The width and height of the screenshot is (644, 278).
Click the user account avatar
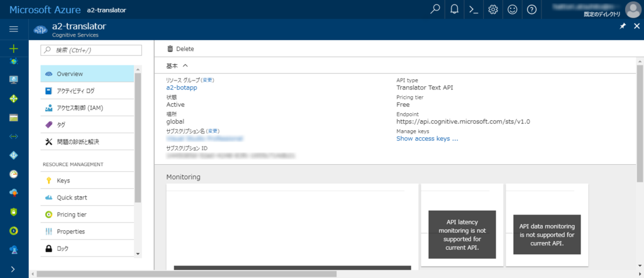633,9
